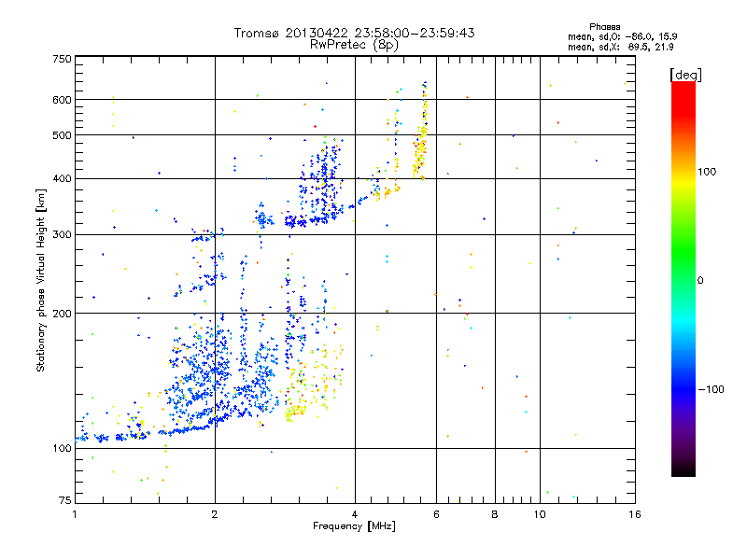This screenshot has width=747, height=560.
Task: Click the phase colorbar
Action: [684, 279]
